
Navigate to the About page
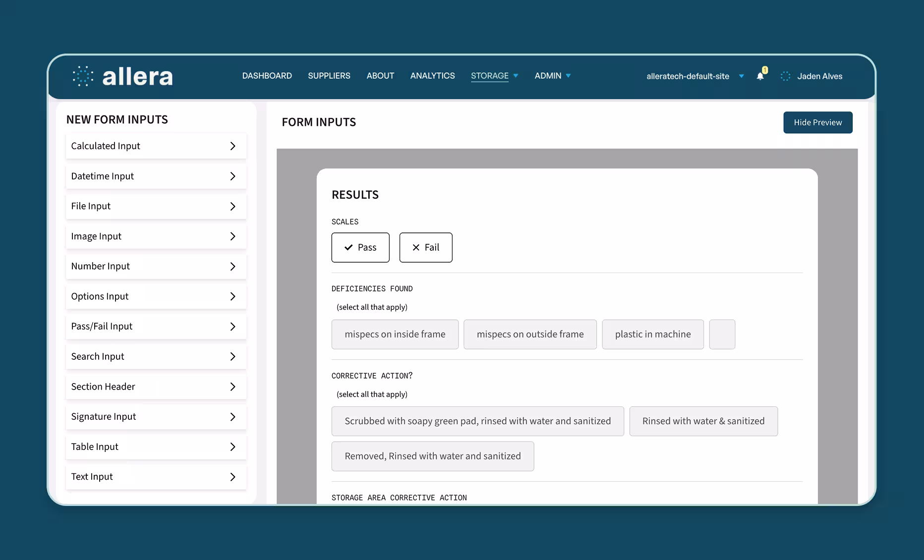click(x=380, y=76)
